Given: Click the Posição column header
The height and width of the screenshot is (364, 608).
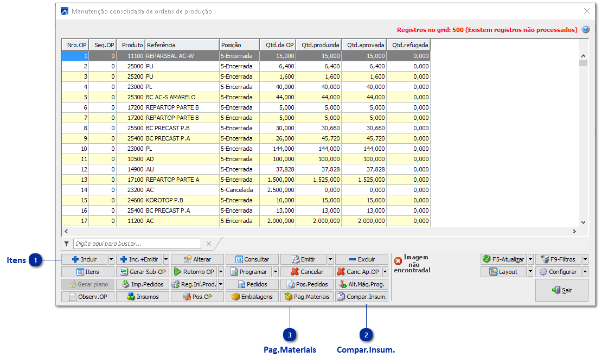Looking at the screenshot, I should 239,45.
